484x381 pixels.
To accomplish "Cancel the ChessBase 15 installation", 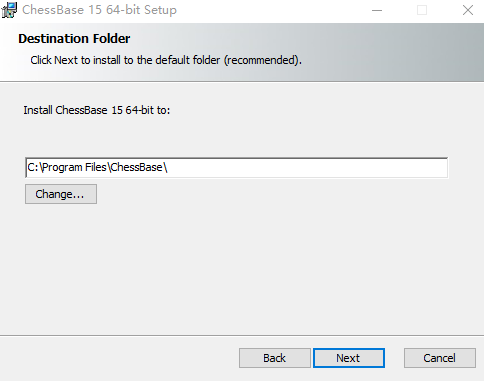I will click(440, 358).
